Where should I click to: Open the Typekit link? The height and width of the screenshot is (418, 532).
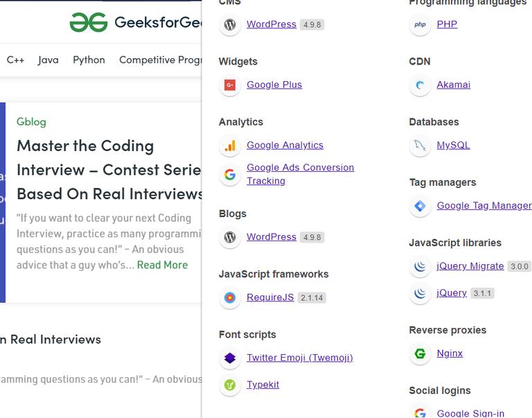pyautogui.click(x=263, y=385)
